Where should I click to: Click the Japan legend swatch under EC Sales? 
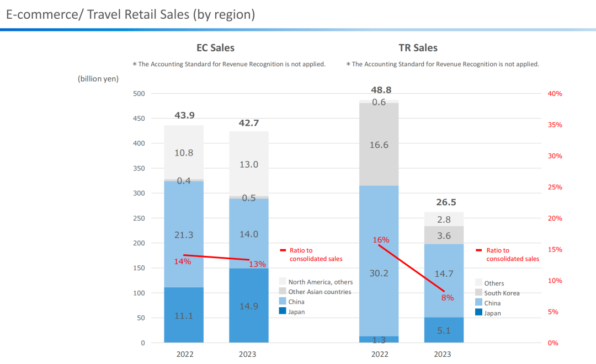coord(283,311)
